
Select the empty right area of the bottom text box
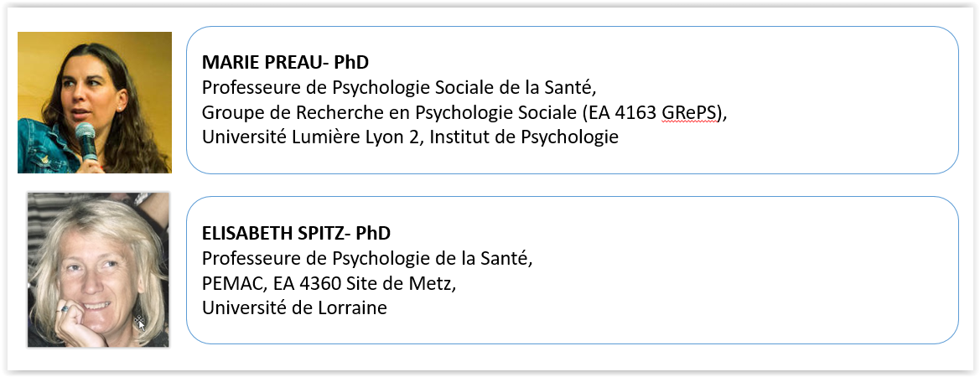click(796, 268)
